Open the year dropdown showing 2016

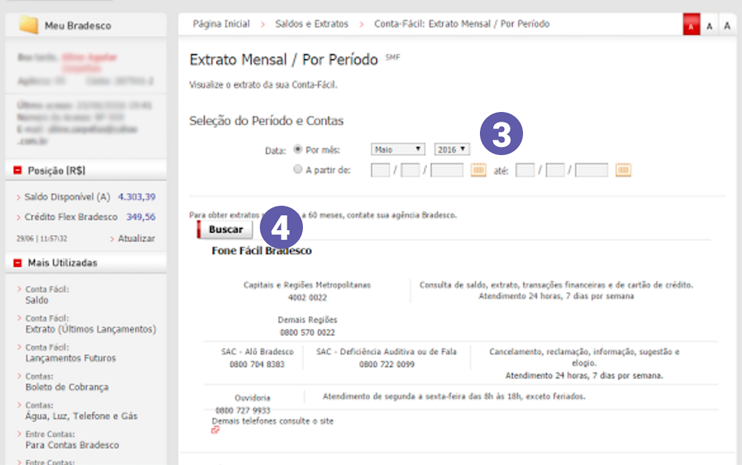(x=452, y=149)
